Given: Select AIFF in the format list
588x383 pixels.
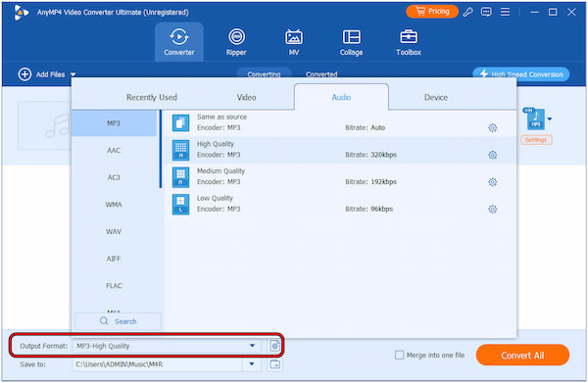Looking at the screenshot, I should point(114,259).
